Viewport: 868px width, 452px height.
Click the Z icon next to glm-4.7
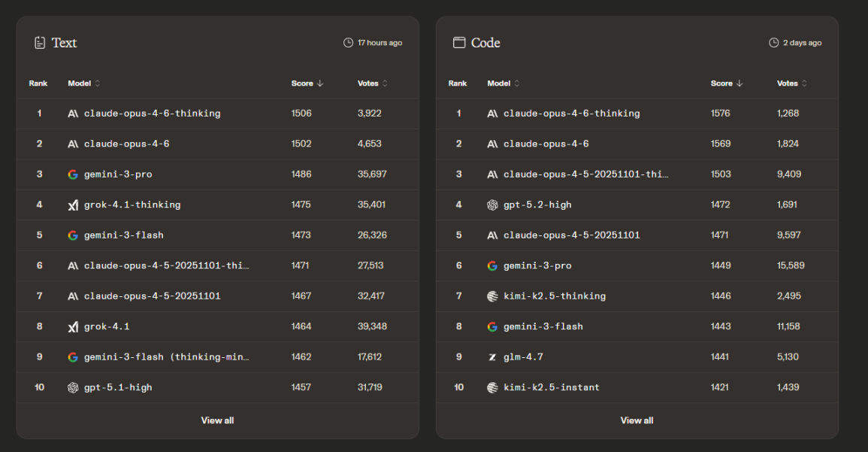point(492,357)
